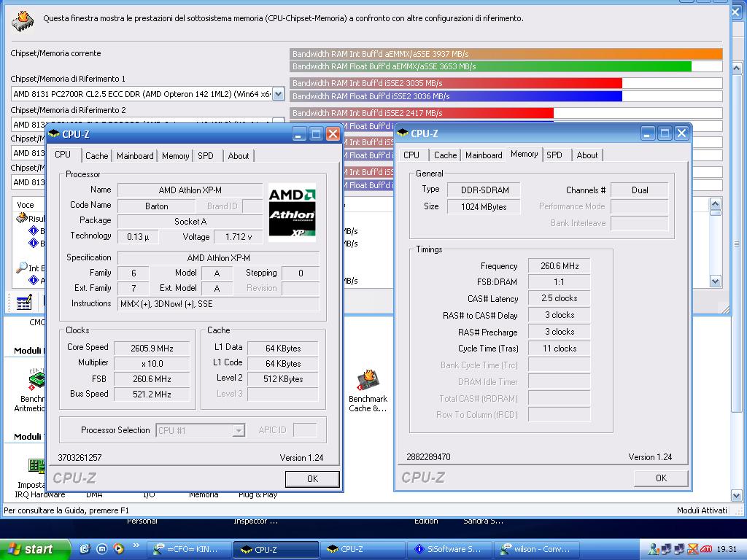Viewport: 747px width, 560px height.
Task: Click OK in CPU-Z processor window
Action: point(312,478)
